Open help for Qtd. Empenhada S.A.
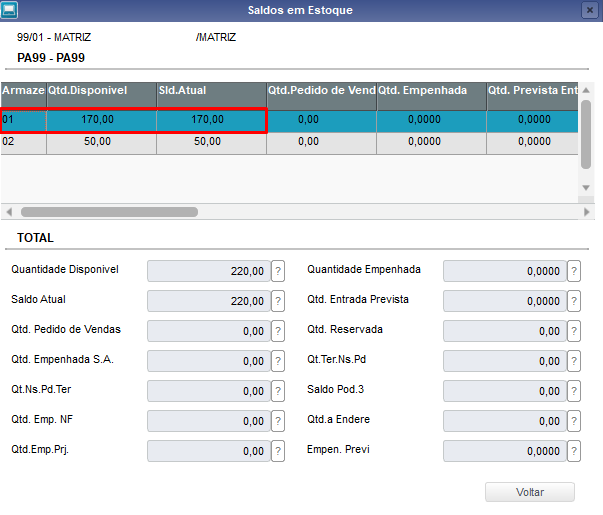The width and height of the screenshot is (603, 515). point(278,361)
